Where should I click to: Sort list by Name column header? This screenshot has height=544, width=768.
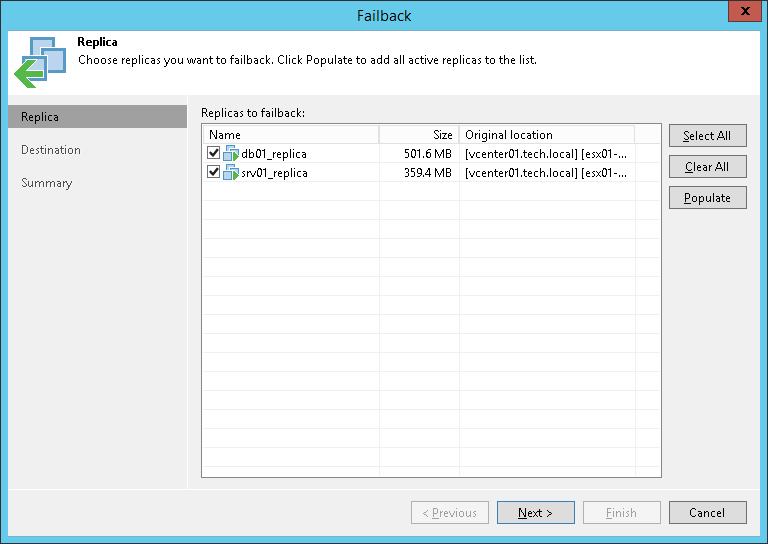click(x=290, y=135)
